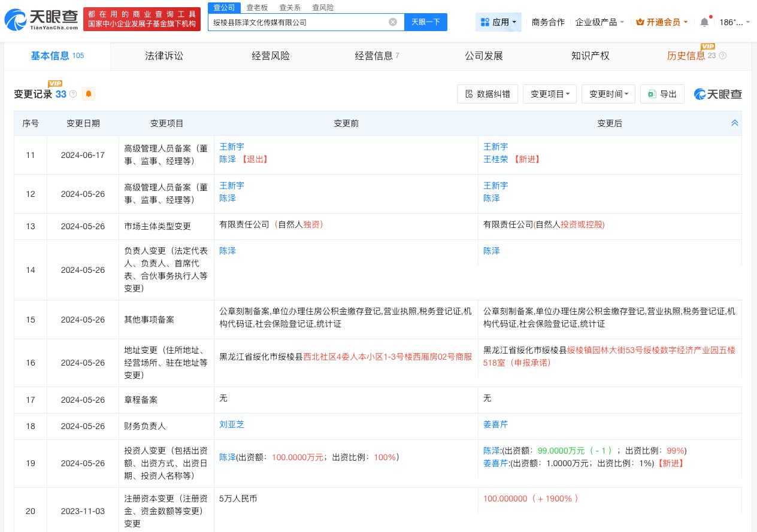Screen dimensions: 757x532
Task: Select the 经营风险 tab
Action: (x=271, y=56)
